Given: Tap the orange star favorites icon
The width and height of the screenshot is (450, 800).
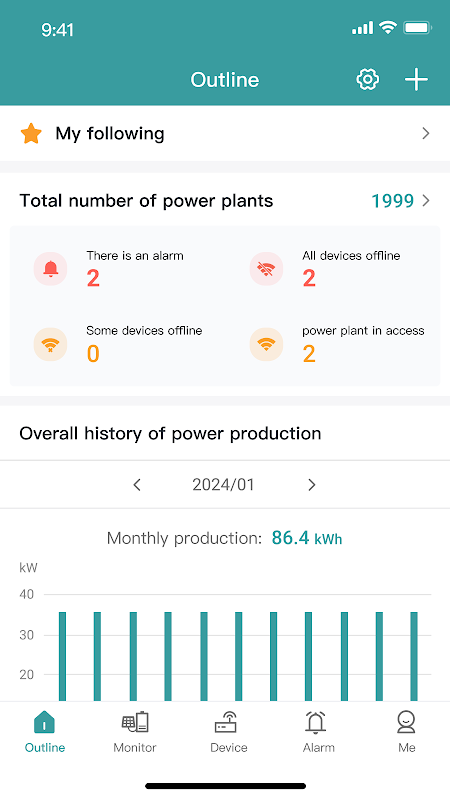Looking at the screenshot, I should coord(31,134).
